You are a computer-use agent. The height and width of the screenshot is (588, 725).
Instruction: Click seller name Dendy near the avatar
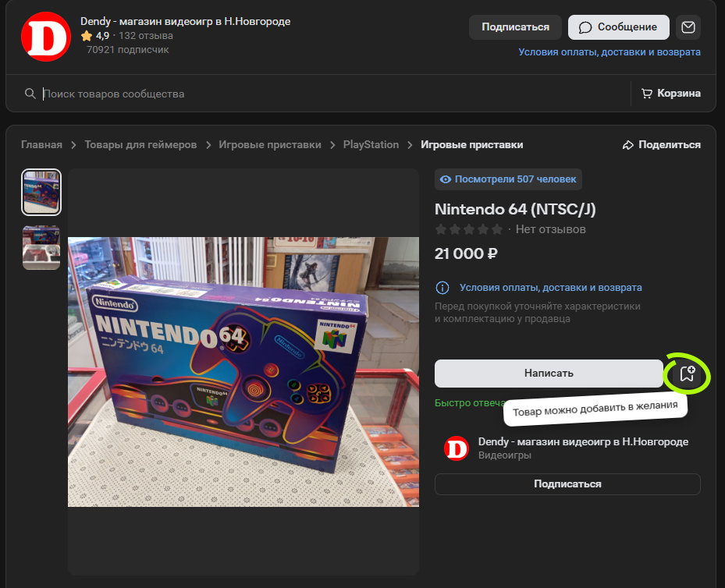click(583, 441)
